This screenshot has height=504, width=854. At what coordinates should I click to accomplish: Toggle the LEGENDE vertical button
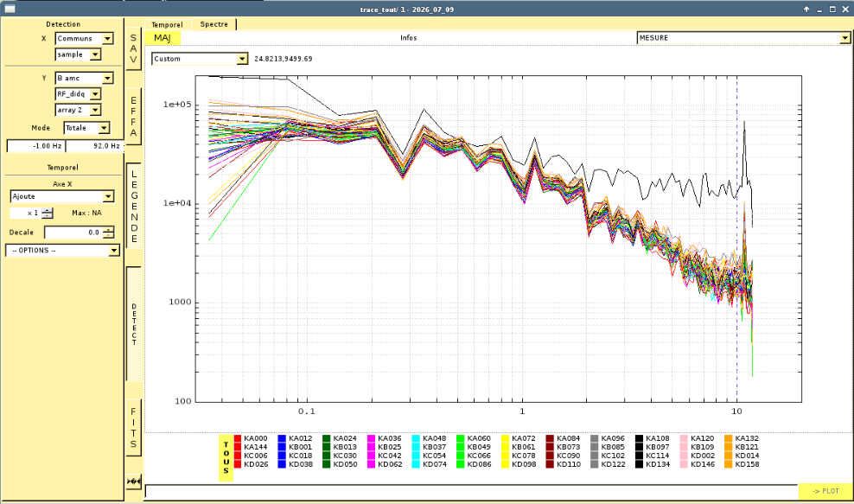coord(133,207)
